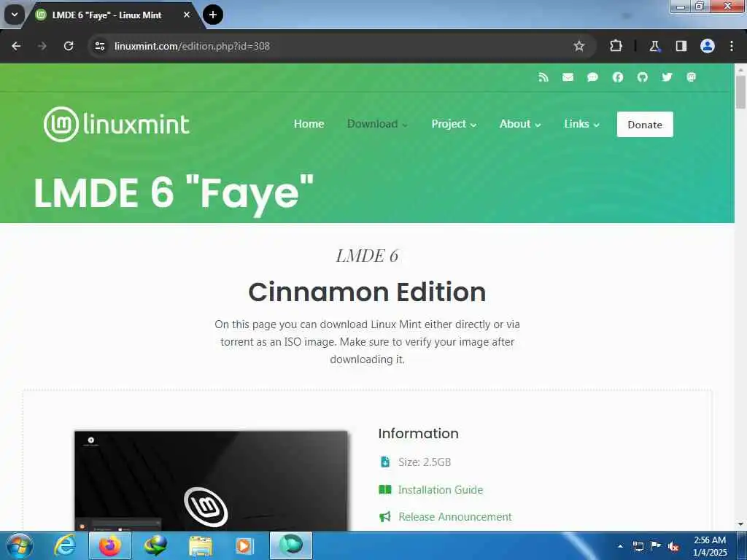Visit the Facebook icon link
The width and height of the screenshot is (747, 560).
(x=618, y=77)
